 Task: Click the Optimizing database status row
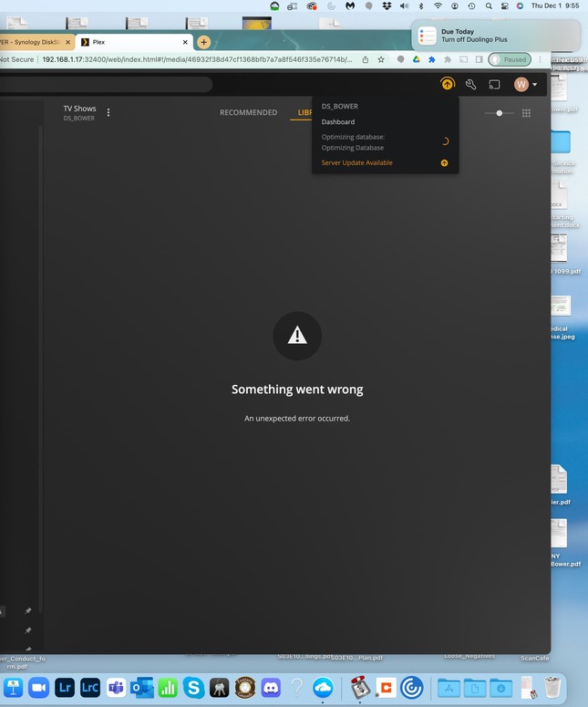[x=385, y=142]
